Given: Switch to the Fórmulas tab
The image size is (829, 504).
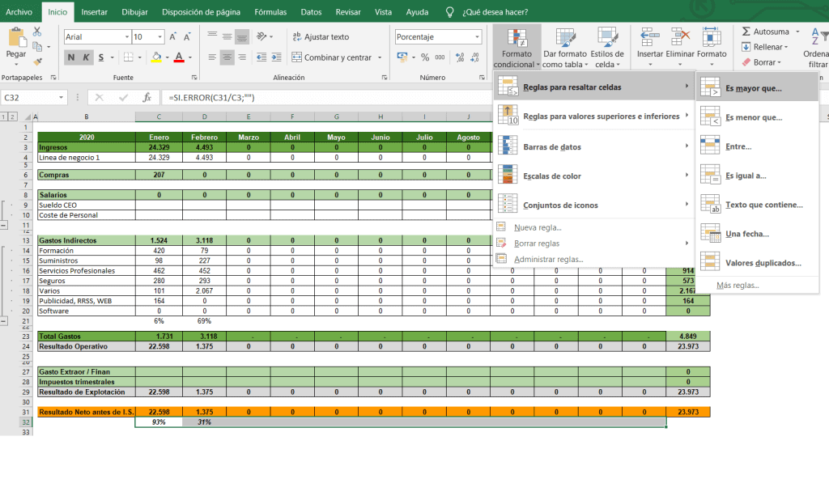Looking at the screenshot, I should click(270, 11).
